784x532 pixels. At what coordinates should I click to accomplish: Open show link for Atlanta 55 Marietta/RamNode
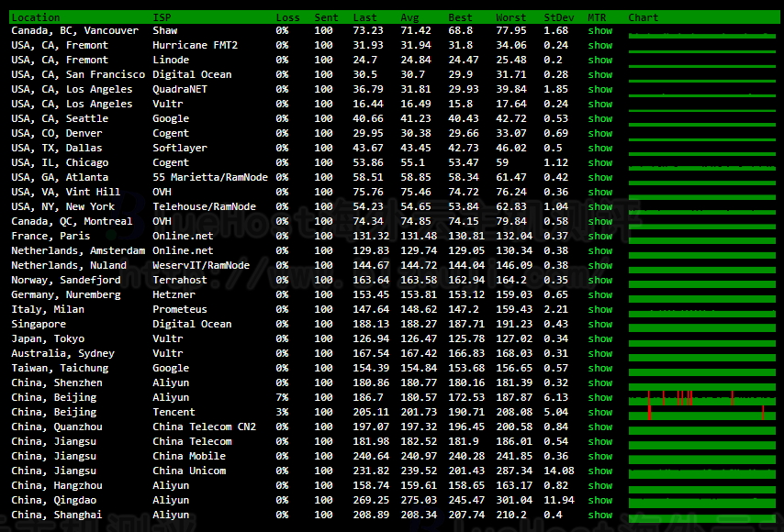(600, 177)
